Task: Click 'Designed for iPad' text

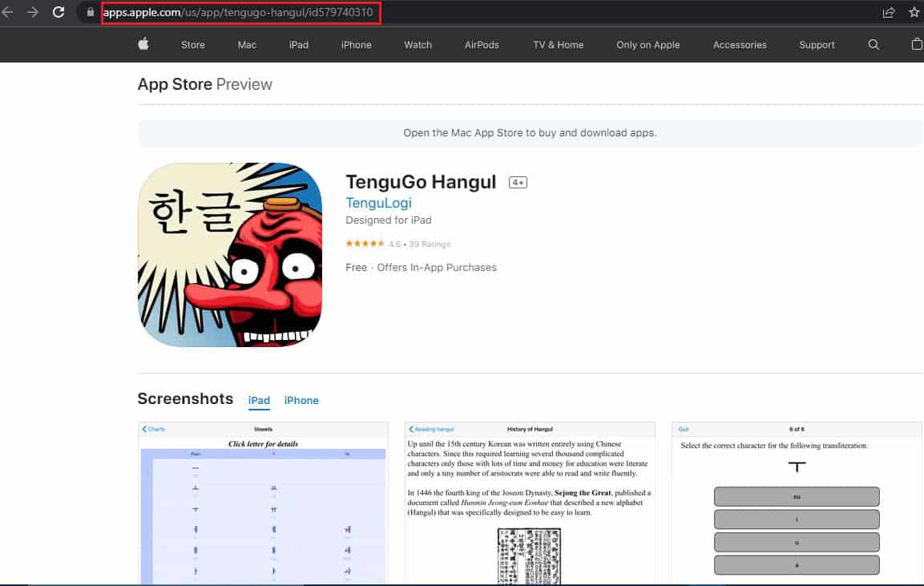Action: point(389,220)
